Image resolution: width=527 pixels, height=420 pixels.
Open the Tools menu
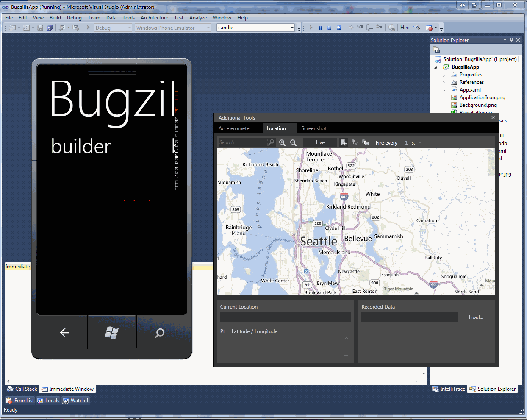point(128,18)
